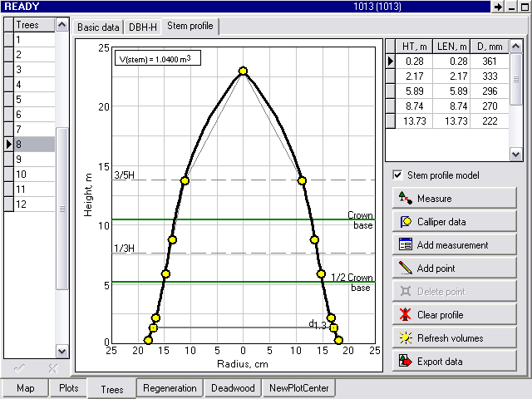Open the Plots tab

pyautogui.click(x=68, y=388)
